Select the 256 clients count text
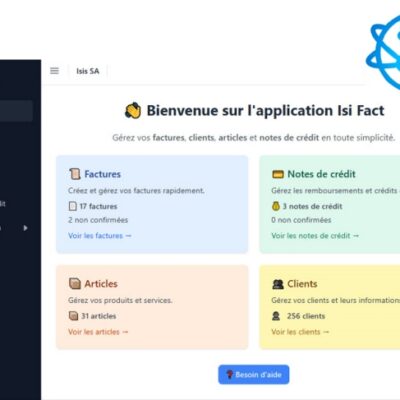This screenshot has height=400, width=400. [x=306, y=316]
